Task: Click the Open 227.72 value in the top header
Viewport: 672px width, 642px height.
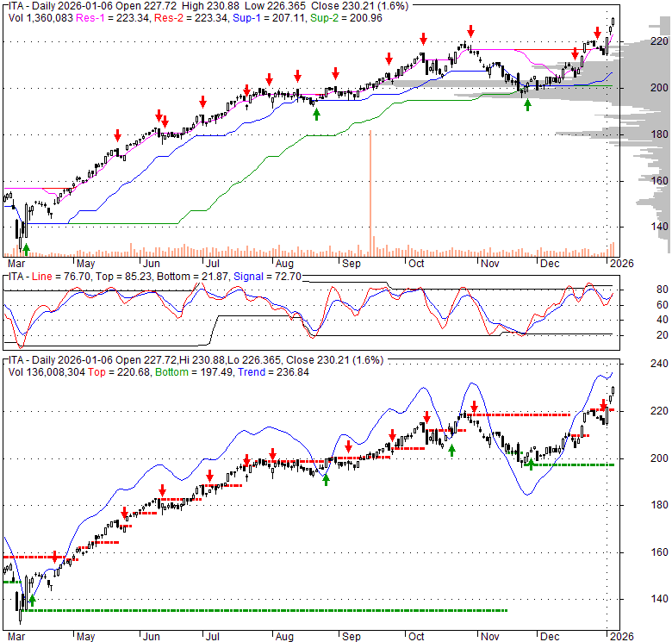Action: pos(147,6)
